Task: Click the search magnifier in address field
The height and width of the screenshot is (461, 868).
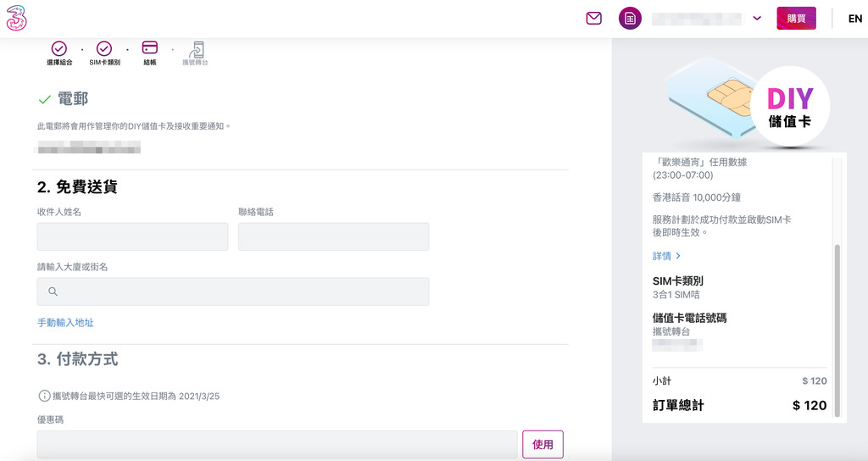Action: pos(53,292)
